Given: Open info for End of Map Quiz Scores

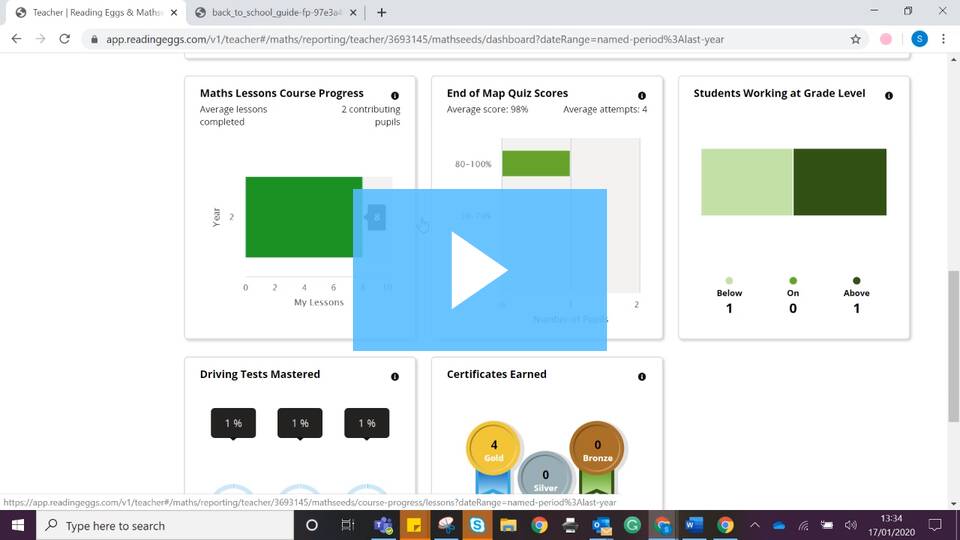Looking at the screenshot, I should pos(642,96).
